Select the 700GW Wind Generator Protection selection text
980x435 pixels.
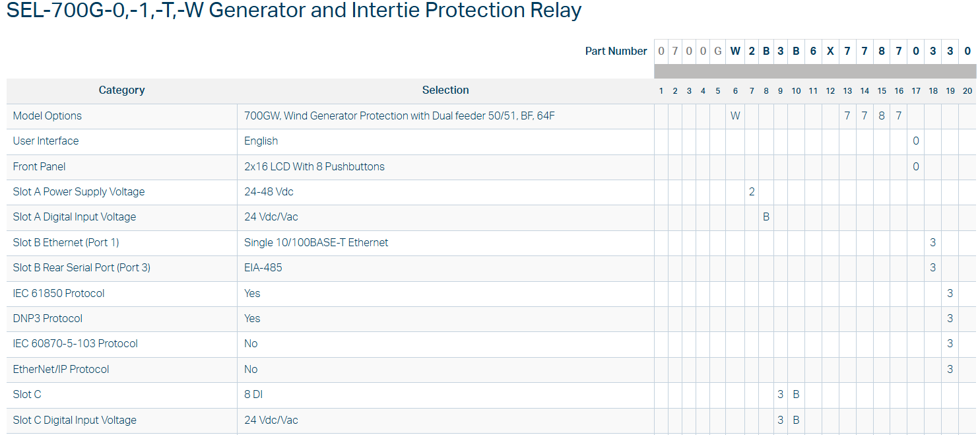pos(399,116)
